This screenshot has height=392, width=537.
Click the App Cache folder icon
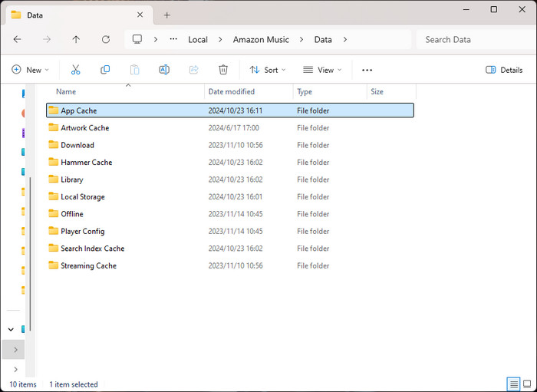point(54,110)
